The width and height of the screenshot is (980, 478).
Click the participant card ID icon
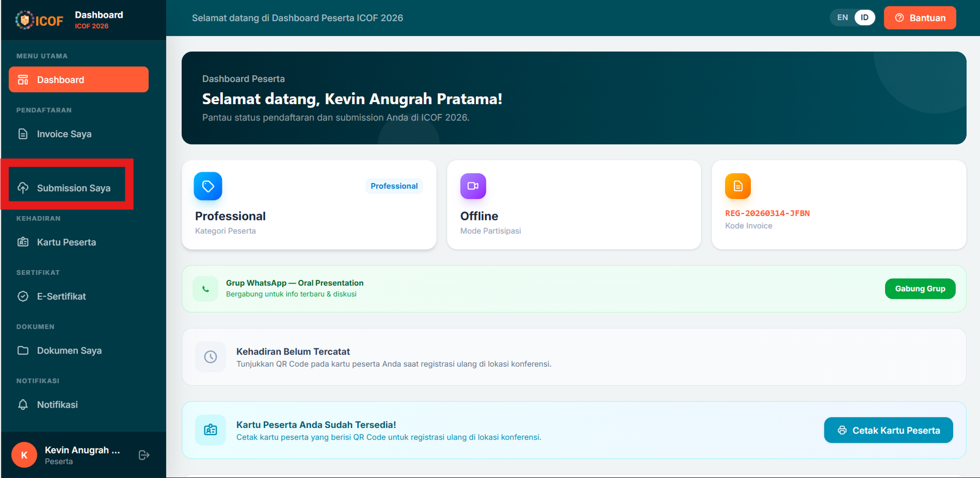point(210,430)
